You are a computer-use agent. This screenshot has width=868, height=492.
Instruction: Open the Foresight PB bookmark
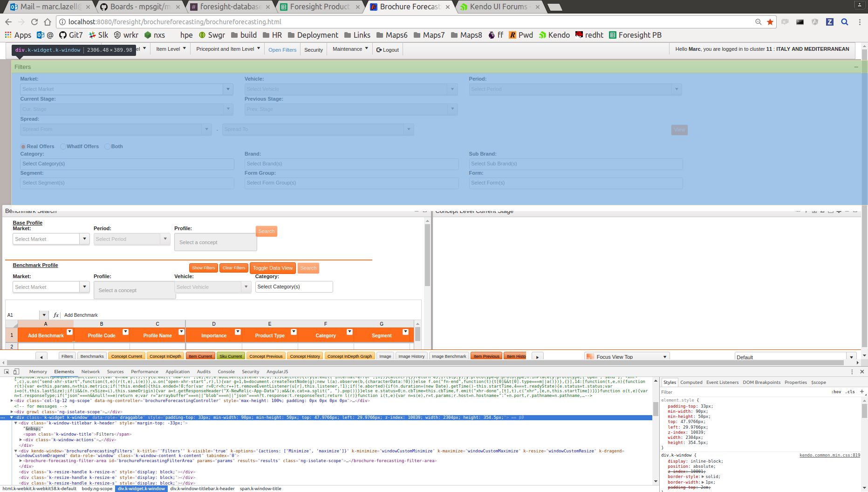click(636, 35)
